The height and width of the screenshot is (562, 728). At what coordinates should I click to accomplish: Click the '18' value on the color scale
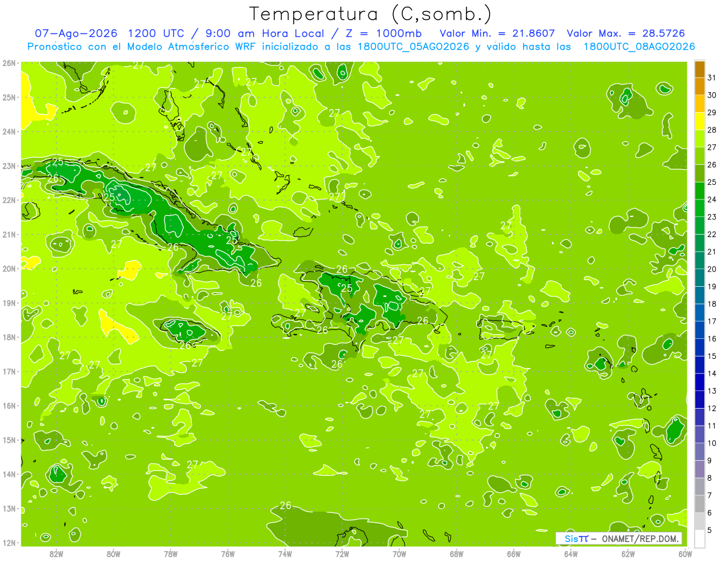tap(712, 304)
